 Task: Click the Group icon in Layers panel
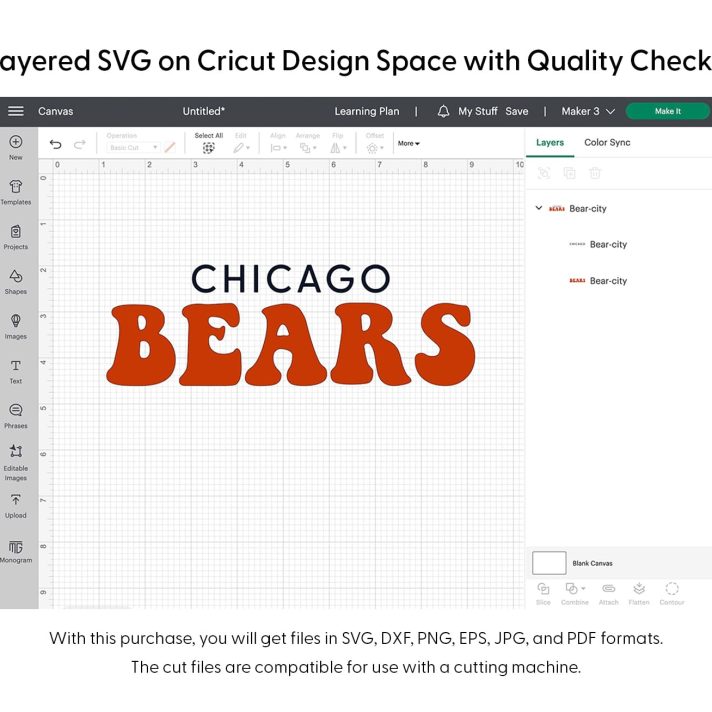(544, 173)
